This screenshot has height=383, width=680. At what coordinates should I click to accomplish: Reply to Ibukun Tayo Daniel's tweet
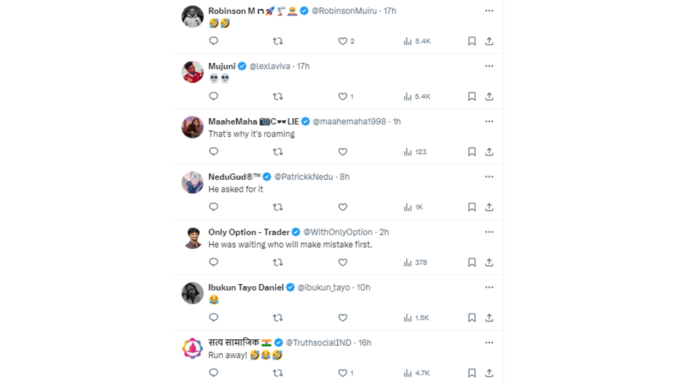tap(213, 318)
